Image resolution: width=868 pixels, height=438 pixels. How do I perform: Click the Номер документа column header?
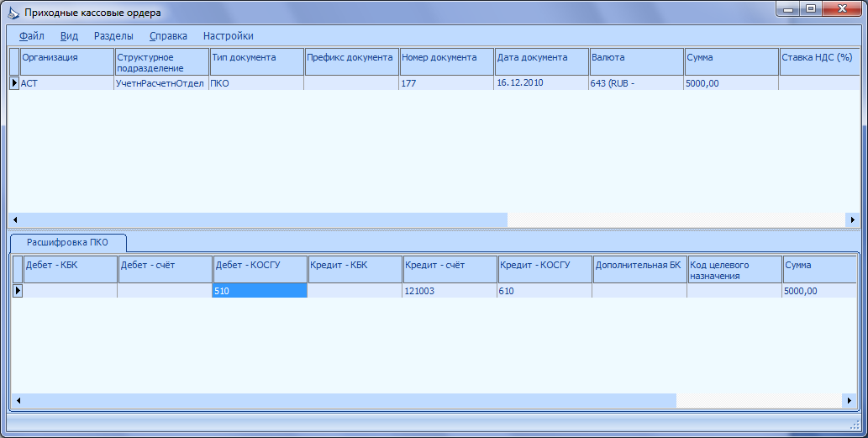(x=447, y=62)
